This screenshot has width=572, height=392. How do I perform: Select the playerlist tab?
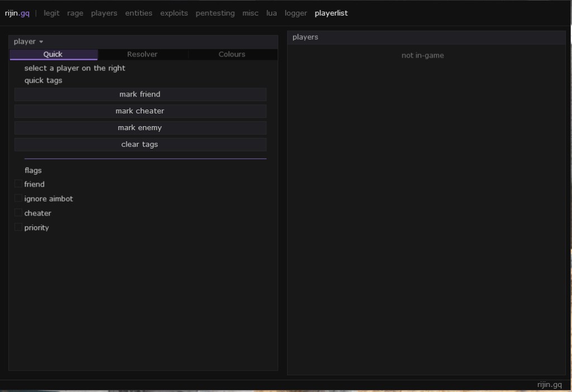(331, 13)
